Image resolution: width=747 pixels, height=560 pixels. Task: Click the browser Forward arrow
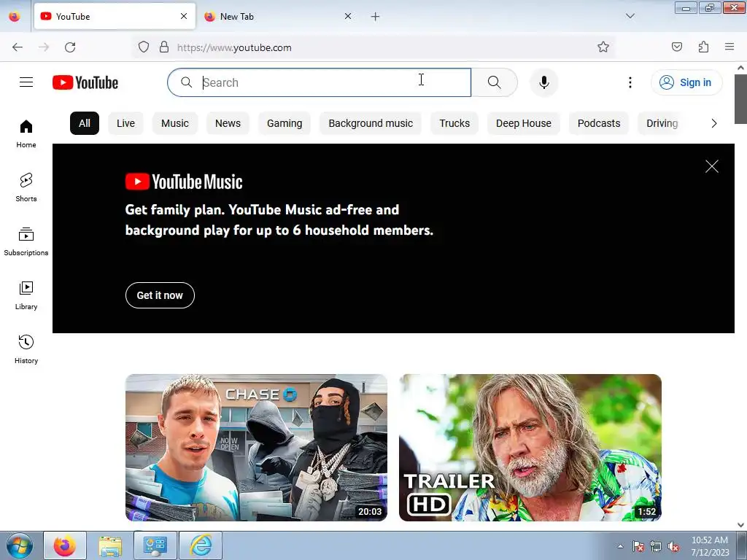pos(44,47)
